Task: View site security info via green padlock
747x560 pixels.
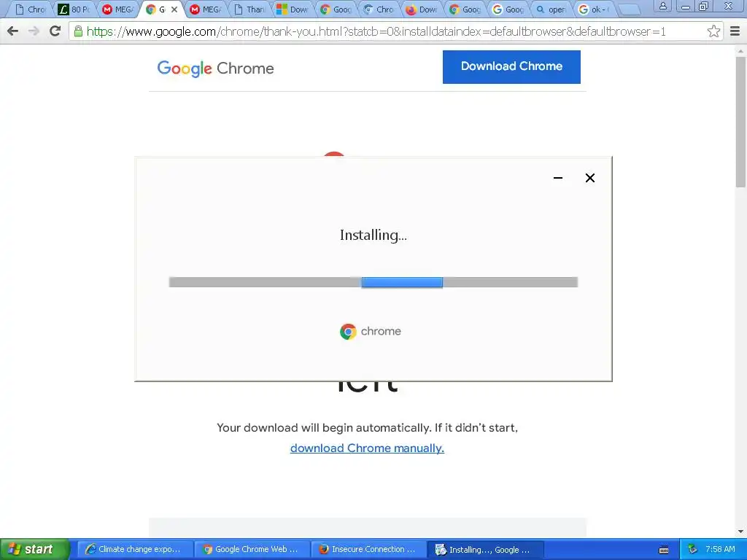Action: [x=78, y=31]
